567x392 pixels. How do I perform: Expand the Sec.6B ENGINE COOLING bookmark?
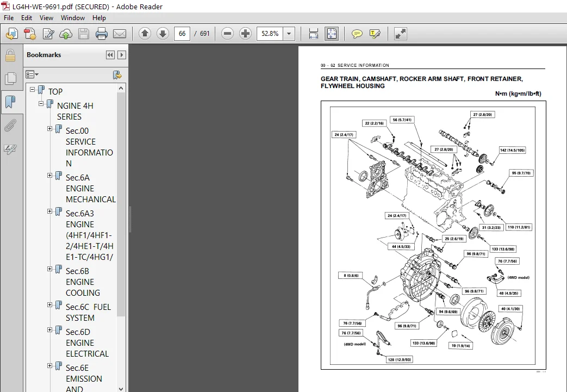tap(49, 269)
